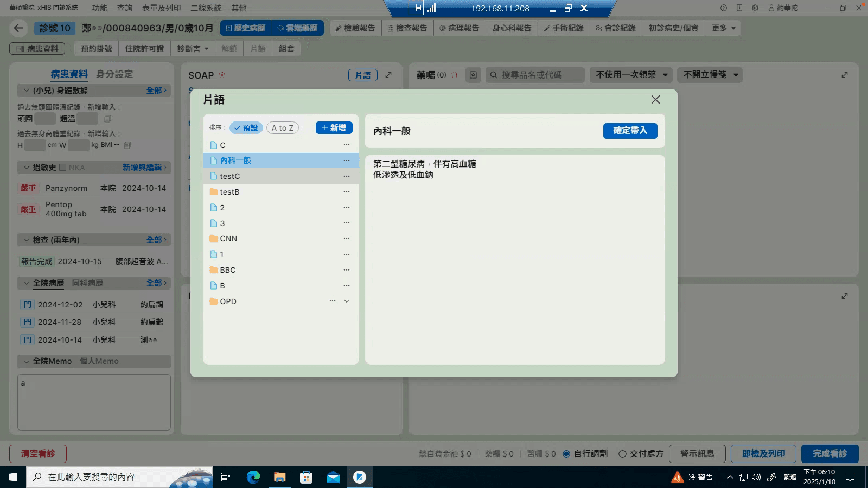Collapse the 檢查 (兩年內) section
The image size is (868, 488).
click(26, 240)
